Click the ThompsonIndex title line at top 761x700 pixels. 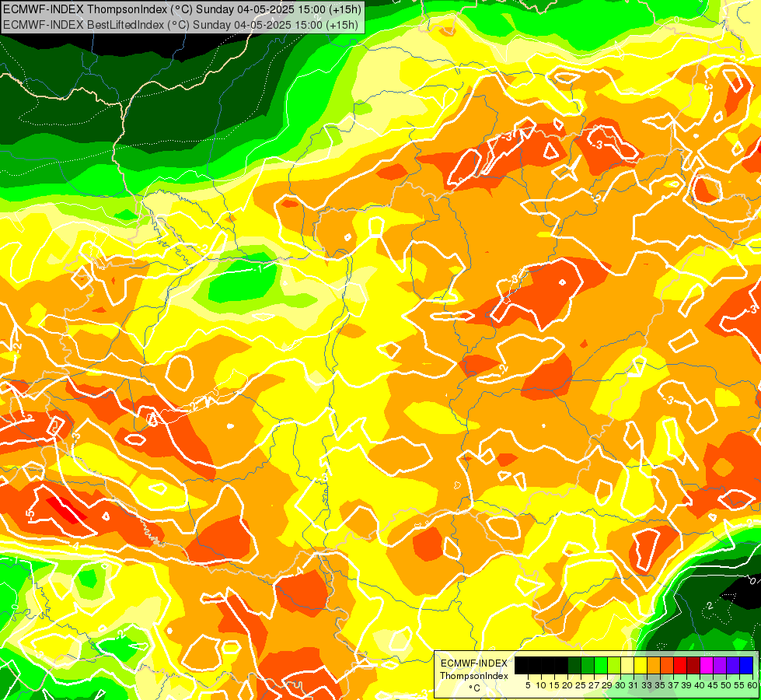[x=182, y=9]
